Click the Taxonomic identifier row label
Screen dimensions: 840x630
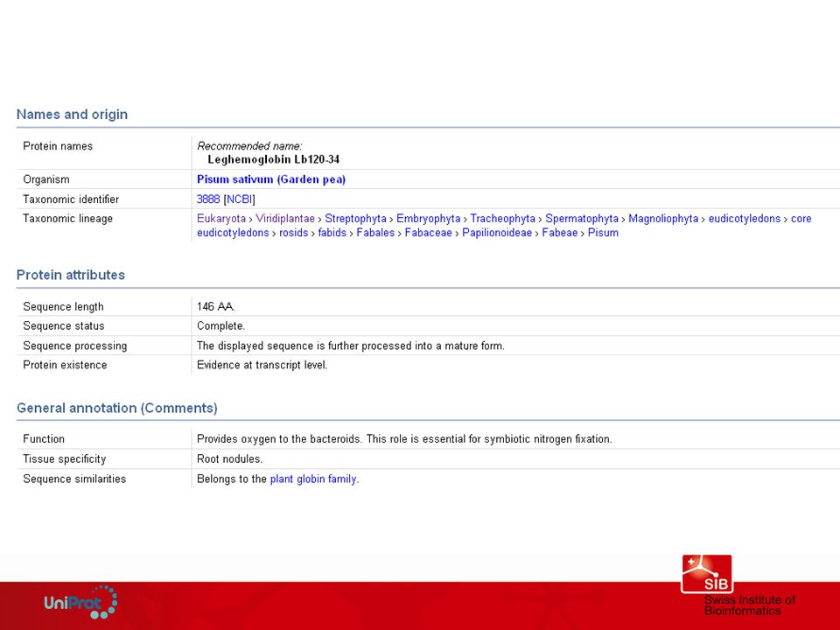point(71,199)
